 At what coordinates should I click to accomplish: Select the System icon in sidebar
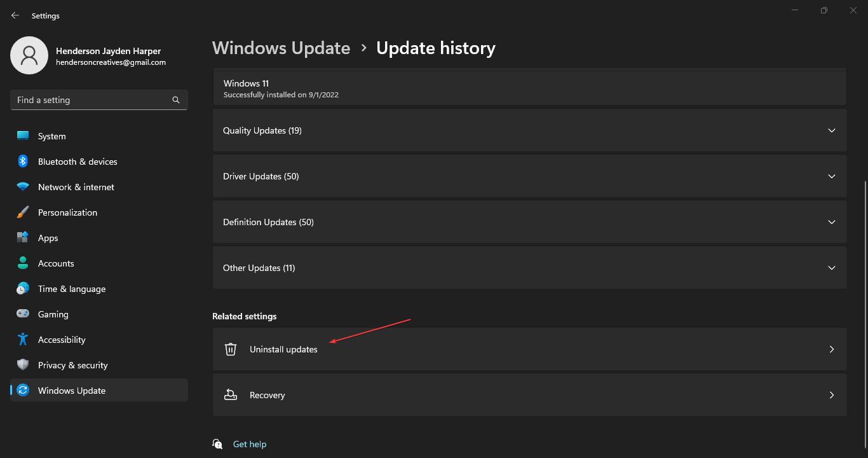(24, 135)
